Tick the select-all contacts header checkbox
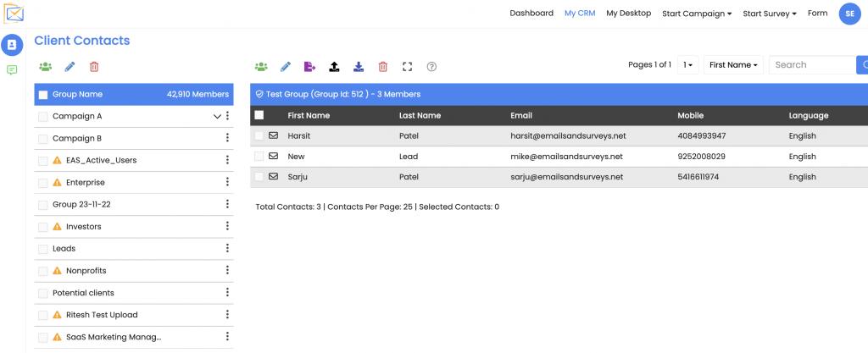 tap(259, 115)
